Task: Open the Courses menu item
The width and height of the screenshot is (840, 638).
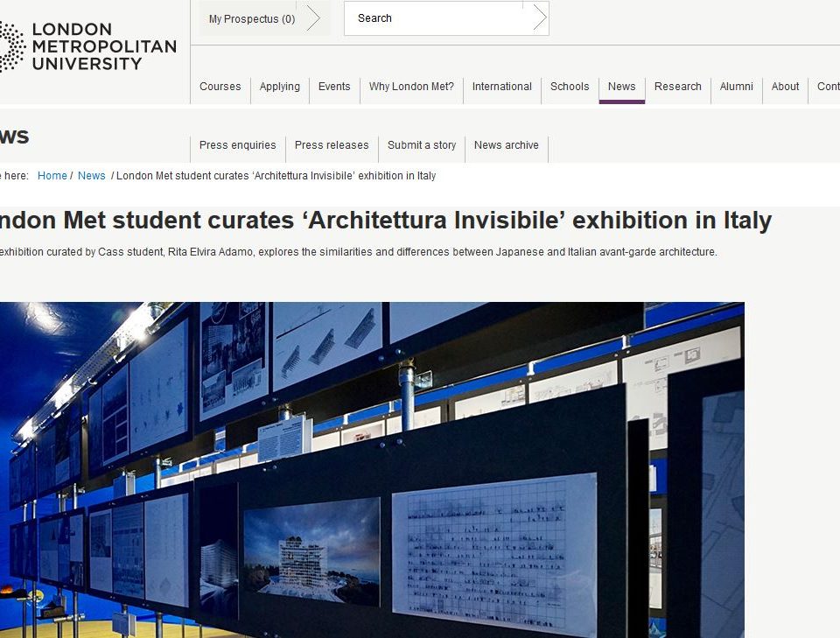Action: coord(220,87)
